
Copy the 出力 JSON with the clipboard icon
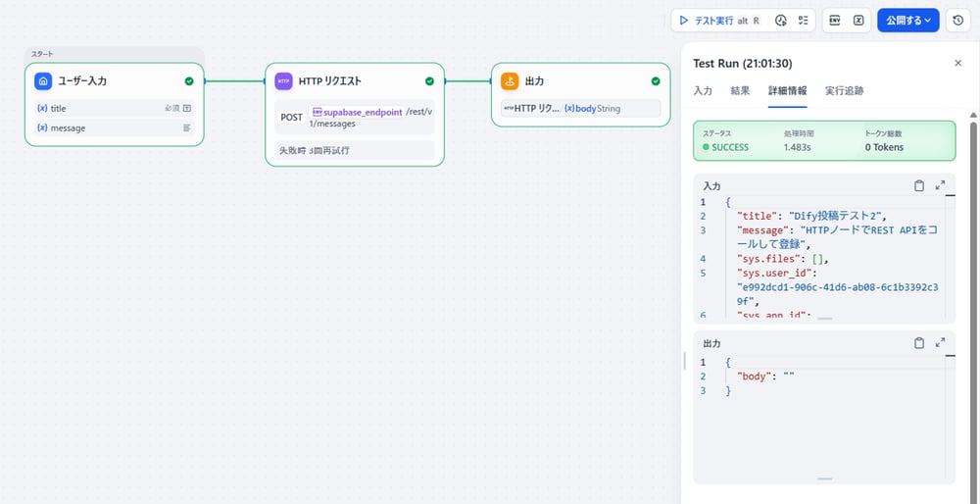coord(919,343)
